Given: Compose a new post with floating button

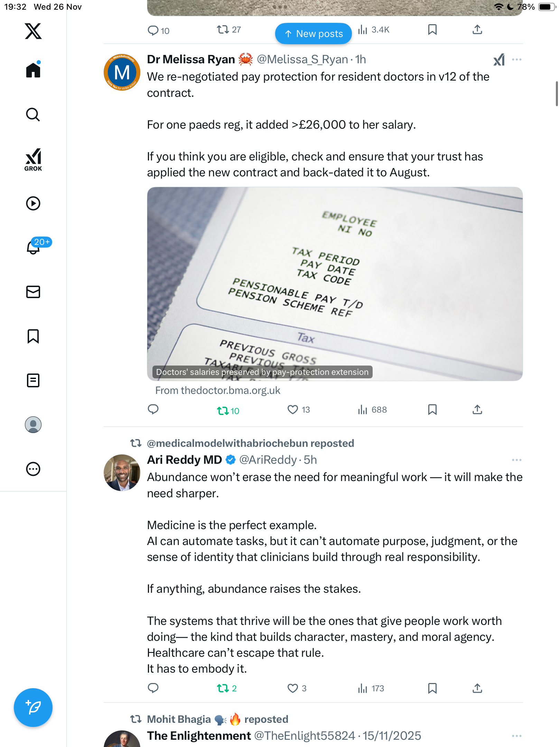Looking at the screenshot, I should [33, 708].
